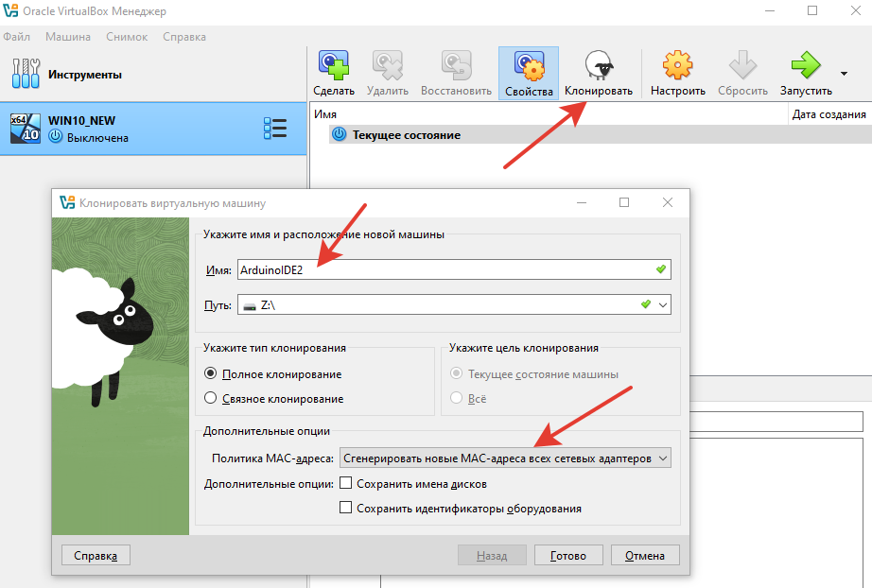872x588 pixels.
Task: Close the VirtualBox Manager window
Action: pyautogui.click(x=856, y=11)
